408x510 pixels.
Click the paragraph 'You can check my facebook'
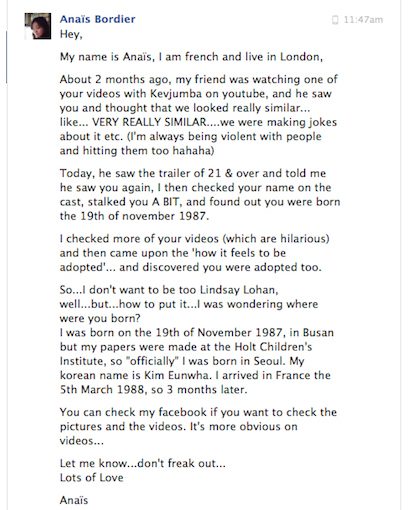(198, 426)
